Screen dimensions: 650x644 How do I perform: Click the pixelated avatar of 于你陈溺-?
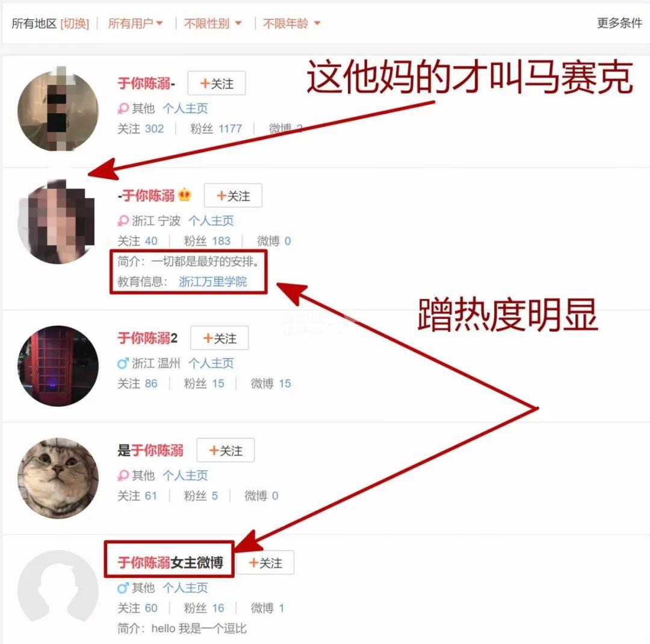point(58,110)
